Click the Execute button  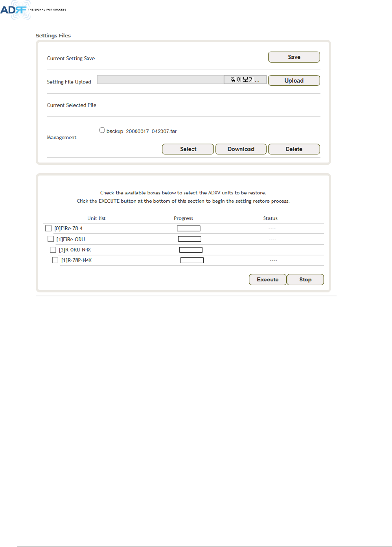[x=267, y=279]
